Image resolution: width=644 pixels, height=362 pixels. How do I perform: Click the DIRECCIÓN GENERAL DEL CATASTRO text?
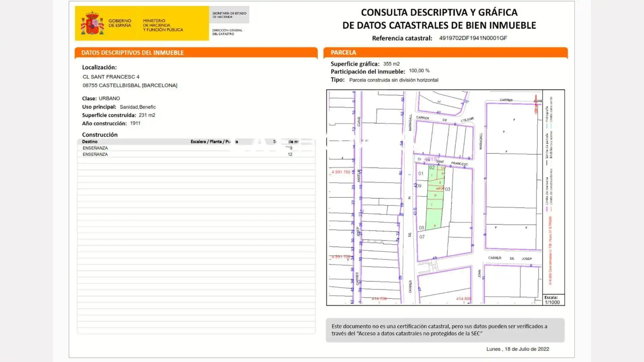click(227, 32)
